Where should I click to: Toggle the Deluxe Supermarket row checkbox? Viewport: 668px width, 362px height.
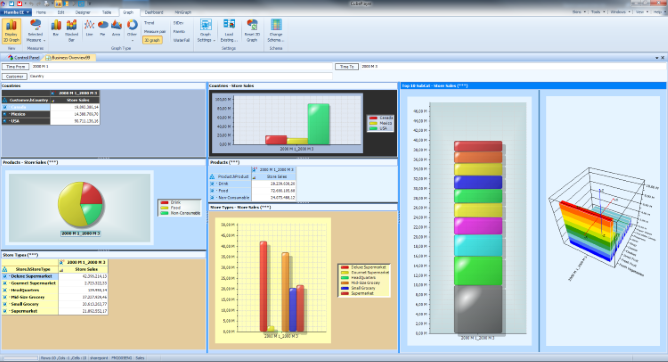pyautogui.click(x=5, y=276)
